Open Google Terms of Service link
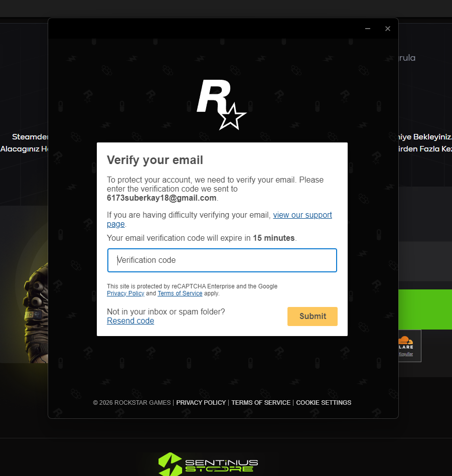Screen dimensions: 452x476 point(180,293)
